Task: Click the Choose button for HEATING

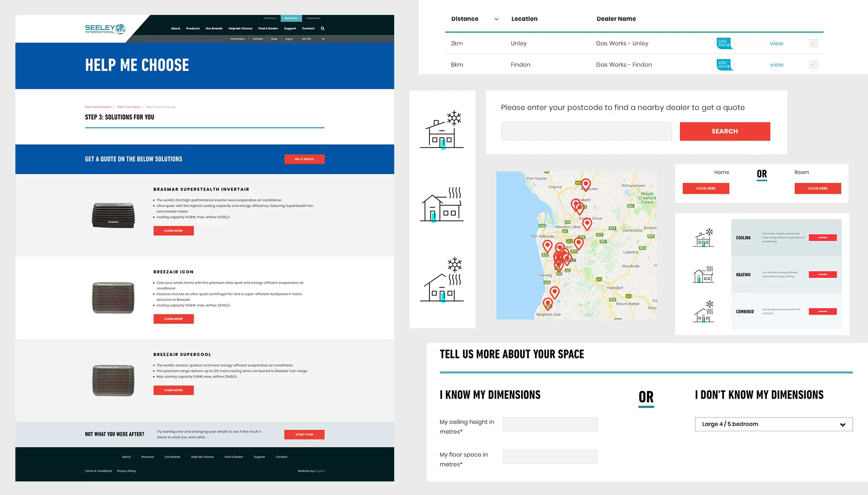Action: (x=823, y=275)
